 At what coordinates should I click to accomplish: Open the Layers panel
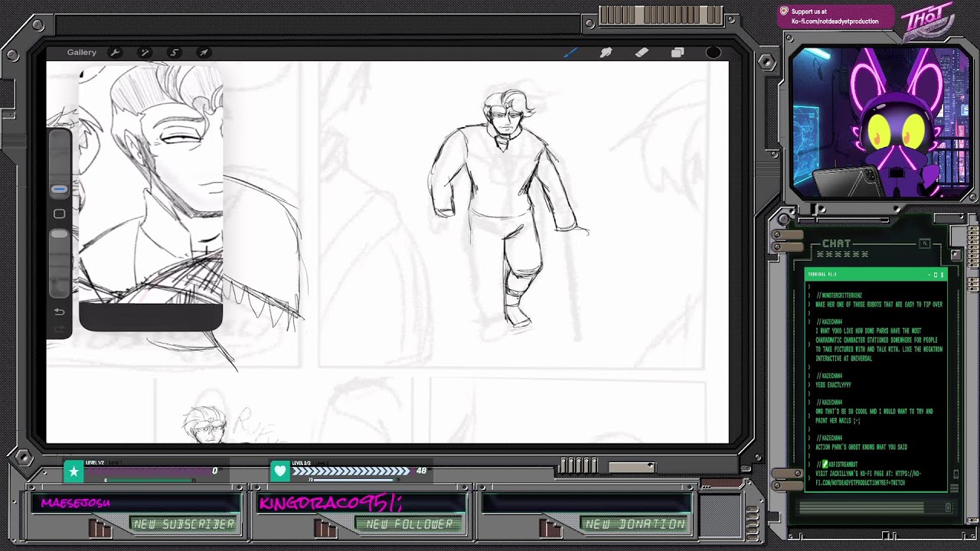pyautogui.click(x=678, y=52)
